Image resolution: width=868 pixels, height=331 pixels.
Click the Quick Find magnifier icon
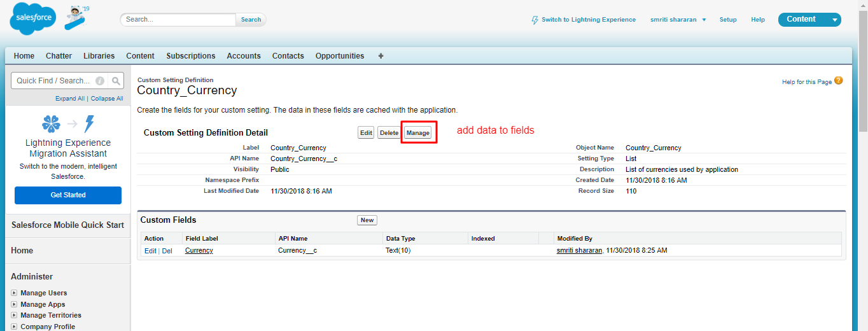[116, 81]
